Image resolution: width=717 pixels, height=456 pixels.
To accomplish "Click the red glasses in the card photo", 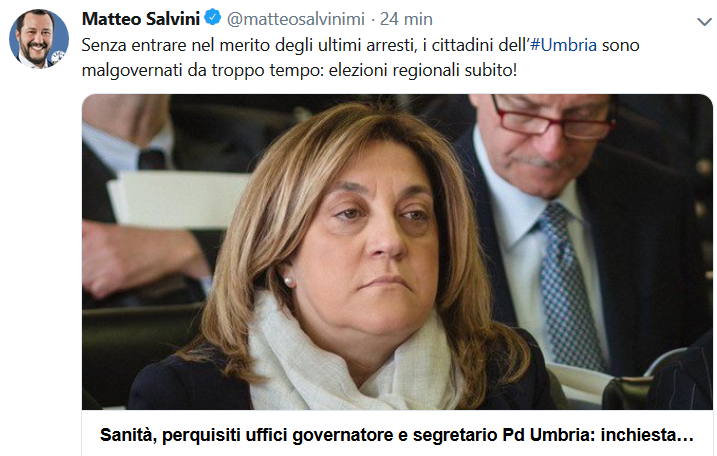I will pos(553,119).
